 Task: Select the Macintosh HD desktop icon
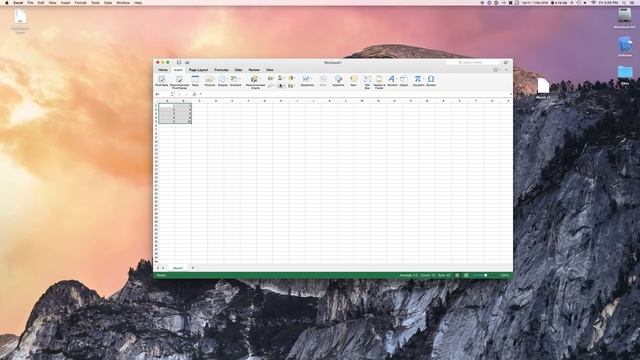(x=624, y=18)
